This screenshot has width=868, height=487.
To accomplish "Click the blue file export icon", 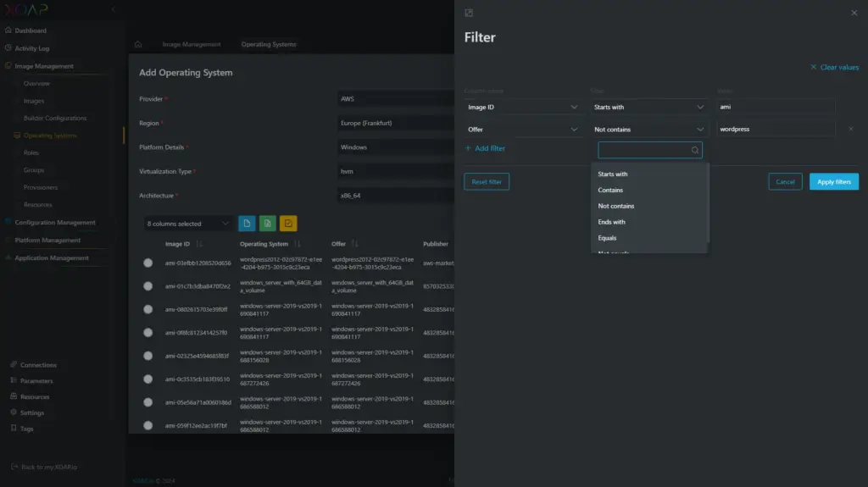I will click(247, 224).
